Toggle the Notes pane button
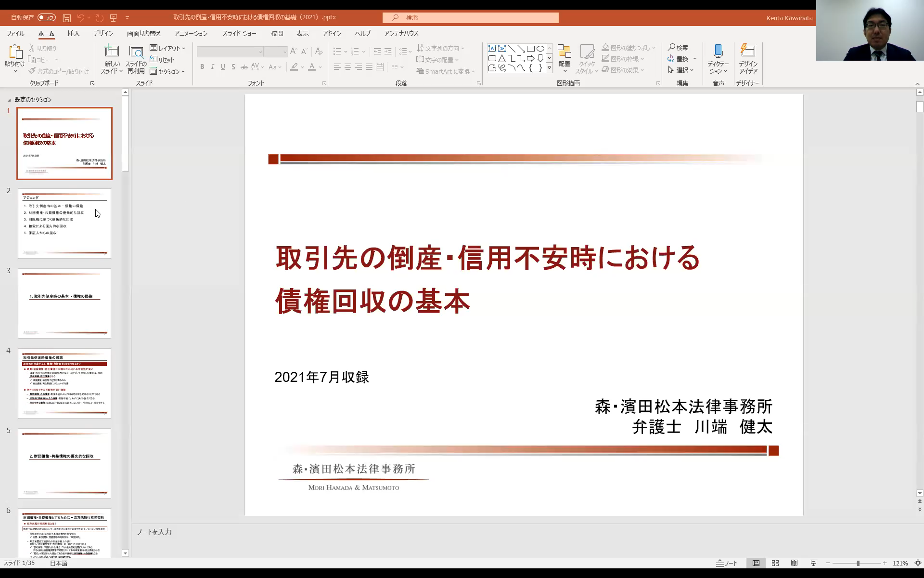Image resolution: width=924 pixels, height=578 pixels. pos(727,563)
